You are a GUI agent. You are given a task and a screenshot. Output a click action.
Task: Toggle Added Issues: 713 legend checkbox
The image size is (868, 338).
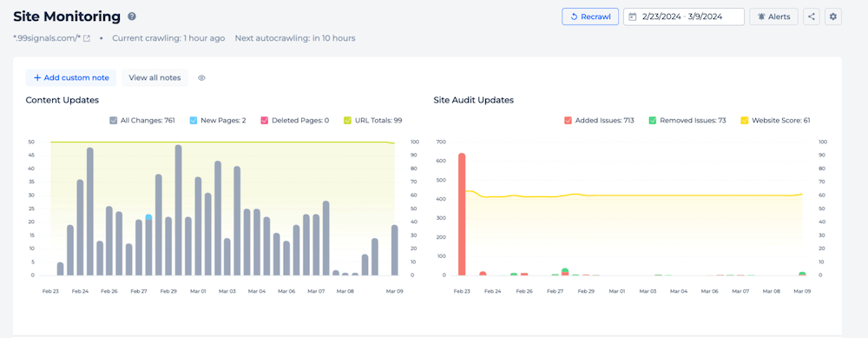pyautogui.click(x=568, y=120)
